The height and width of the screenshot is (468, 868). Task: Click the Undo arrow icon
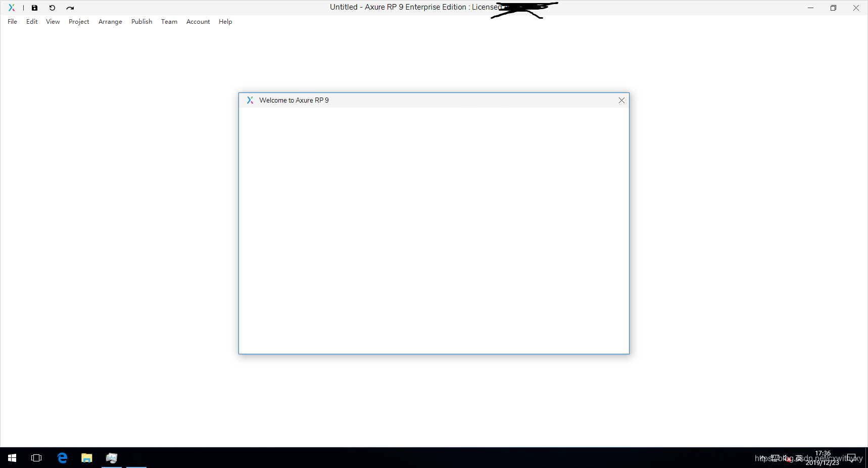pyautogui.click(x=52, y=8)
